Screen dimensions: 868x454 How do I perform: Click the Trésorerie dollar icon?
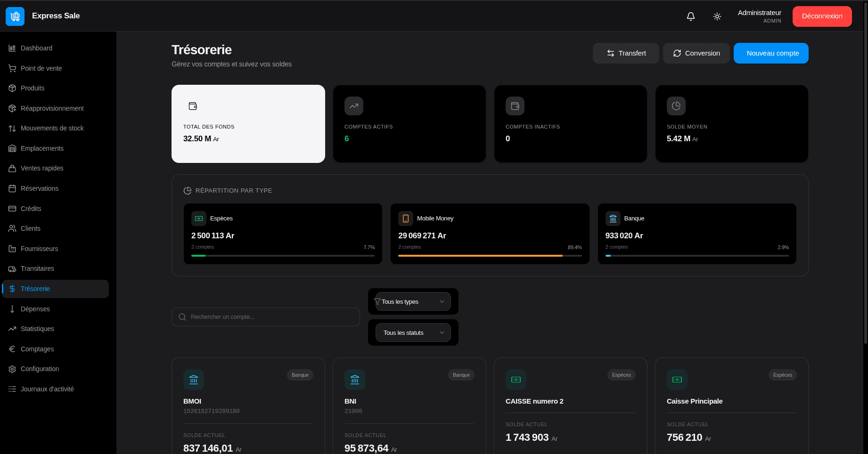12,289
